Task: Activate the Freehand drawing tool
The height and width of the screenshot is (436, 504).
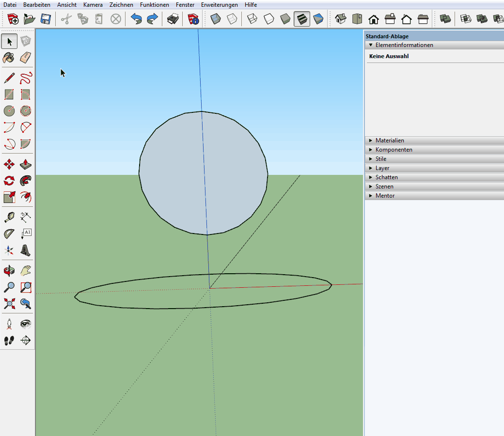Action: tap(26, 78)
